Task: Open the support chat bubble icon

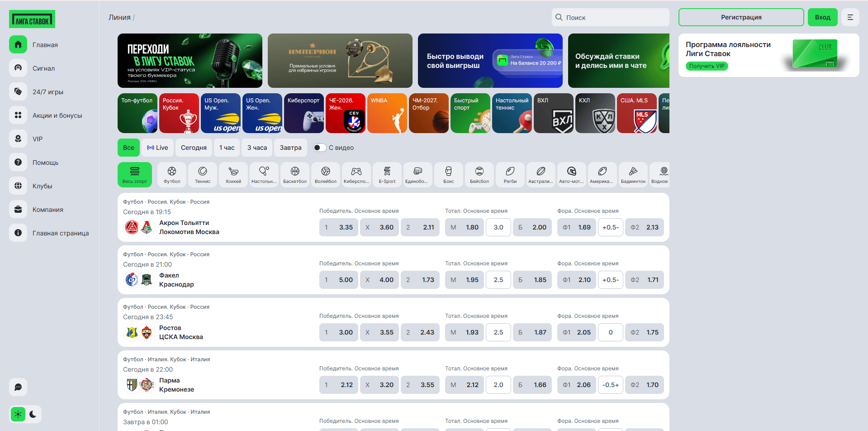Action: [18, 387]
